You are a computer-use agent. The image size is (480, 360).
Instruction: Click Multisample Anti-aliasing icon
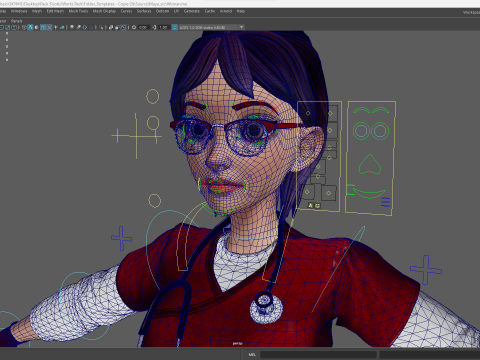(85, 27)
